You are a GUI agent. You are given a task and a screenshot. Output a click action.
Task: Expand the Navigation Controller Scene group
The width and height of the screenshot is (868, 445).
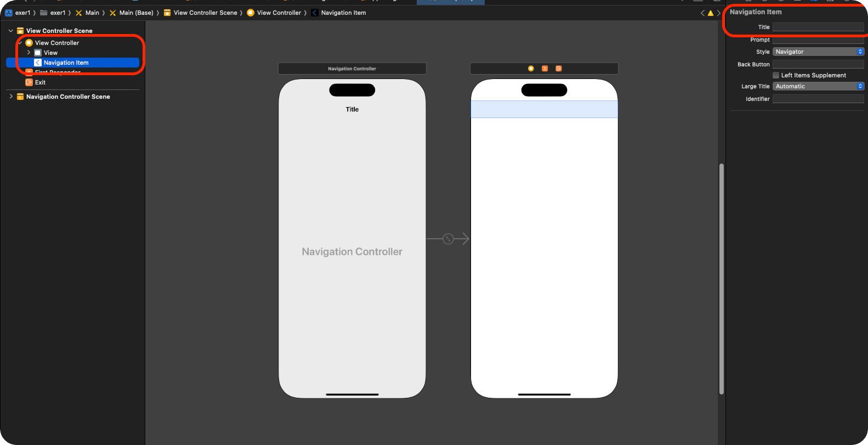[x=11, y=97]
